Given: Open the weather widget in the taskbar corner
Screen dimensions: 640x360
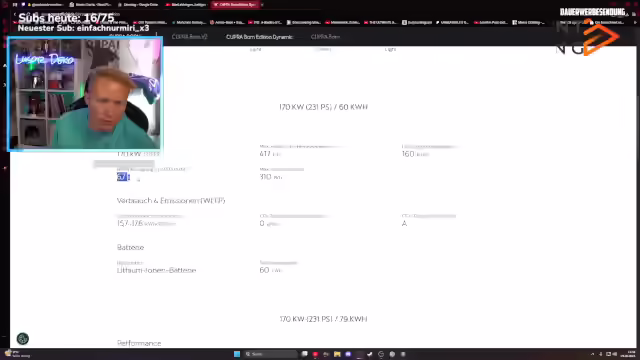Looking at the screenshot, I should point(16,353).
